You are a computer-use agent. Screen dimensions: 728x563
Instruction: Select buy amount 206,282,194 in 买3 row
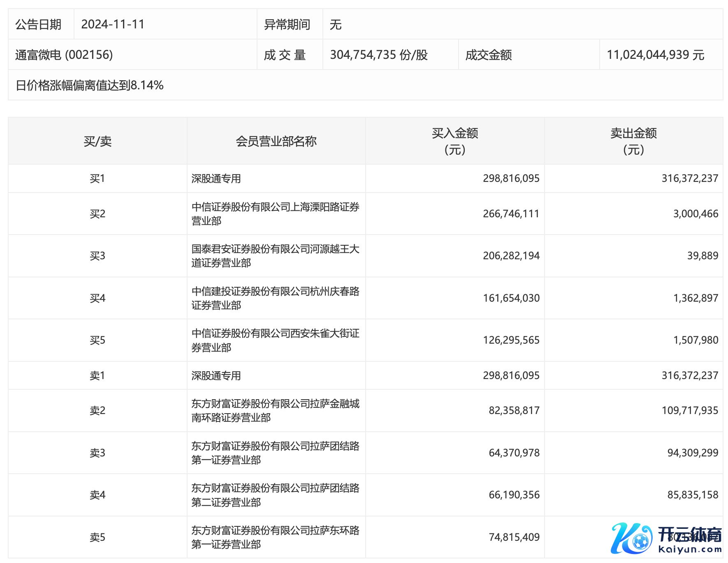tap(511, 256)
